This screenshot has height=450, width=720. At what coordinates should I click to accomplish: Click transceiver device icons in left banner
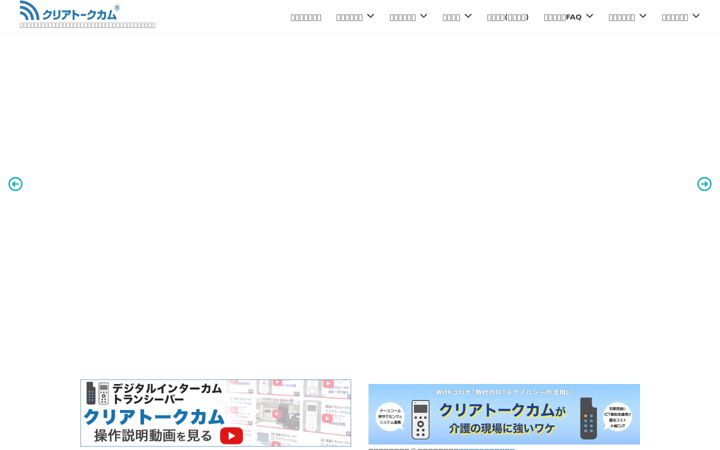[97, 393]
